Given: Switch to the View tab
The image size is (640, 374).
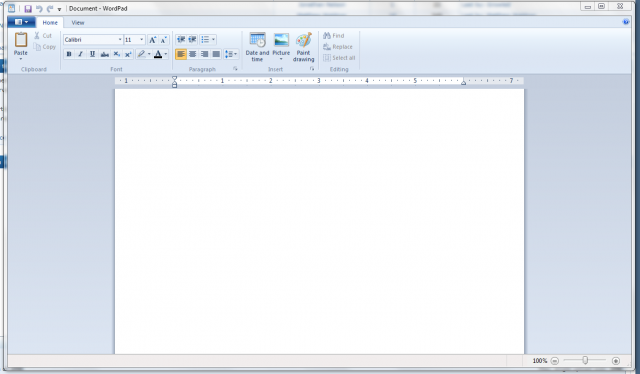Looking at the screenshot, I should pyautogui.click(x=78, y=23).
